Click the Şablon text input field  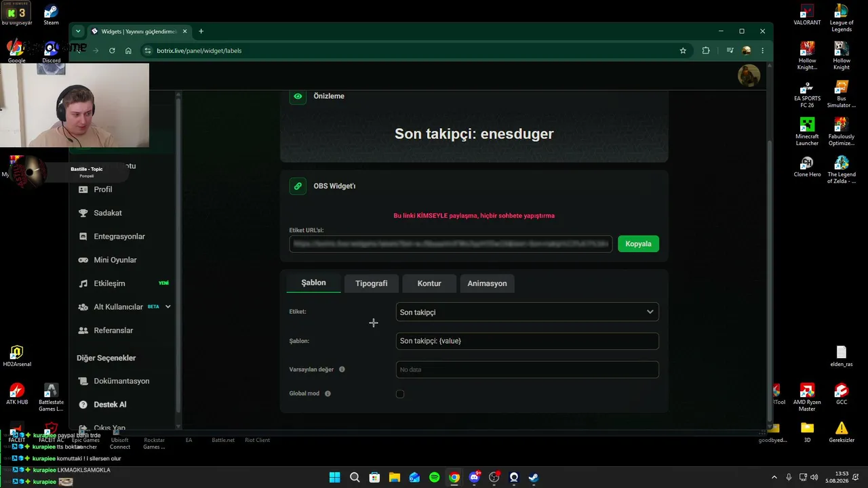click(x=527, y=341)
